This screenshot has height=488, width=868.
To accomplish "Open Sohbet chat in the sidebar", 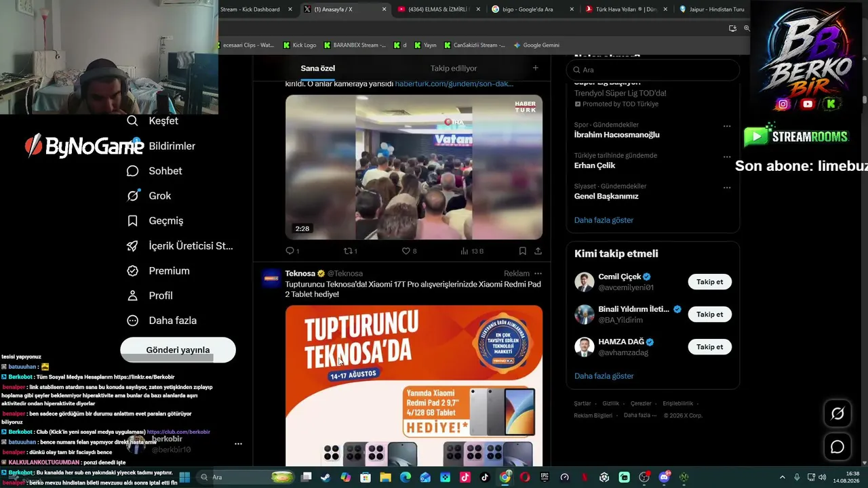I will tap(155, 171).
